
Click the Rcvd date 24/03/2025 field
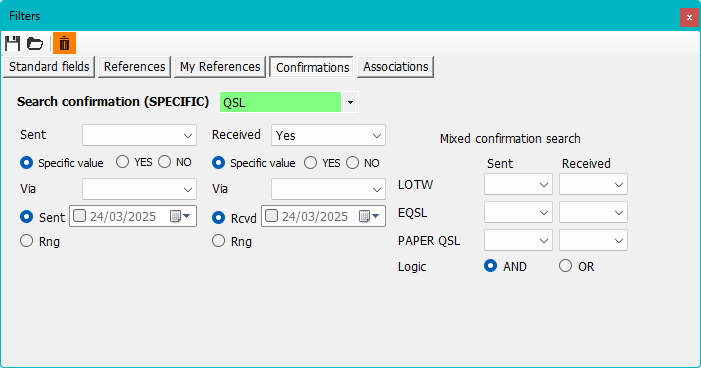[x=323, y=216]
